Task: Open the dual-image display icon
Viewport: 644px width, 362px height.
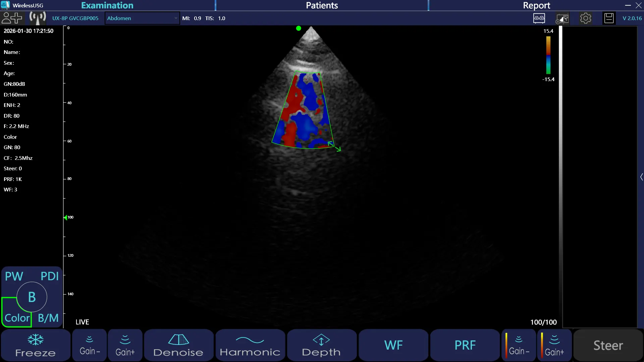Action: point(539,18)
